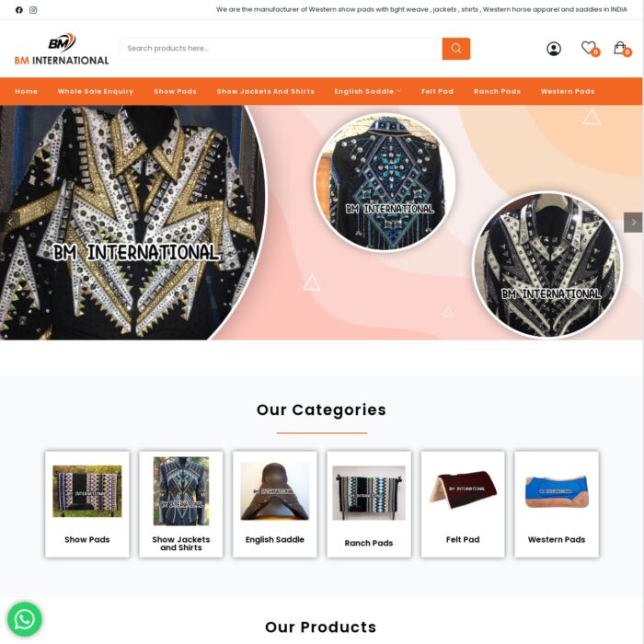Go to previous banner slide arrow
Image resolution: width=644 pixels, height=644 pixels.
click(x=10, y=223)
